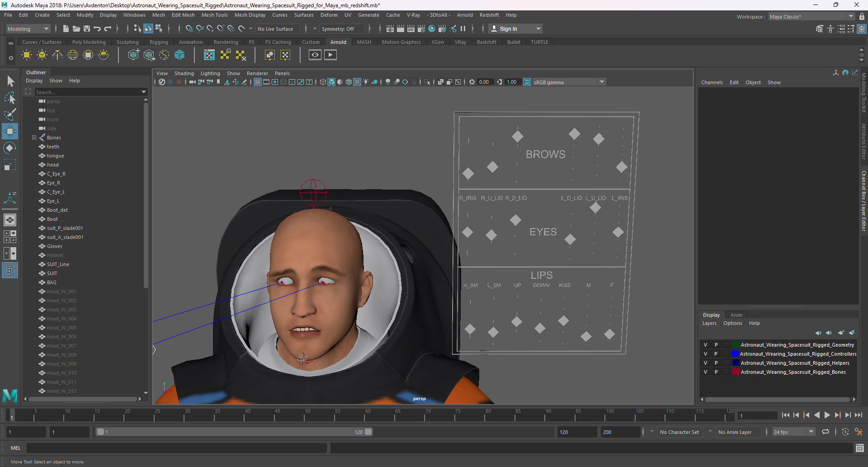The width and height of the screenshot is (868, 467).
Task: Click the Arnold Render View play icon
Action: click(x=330, y=55)
